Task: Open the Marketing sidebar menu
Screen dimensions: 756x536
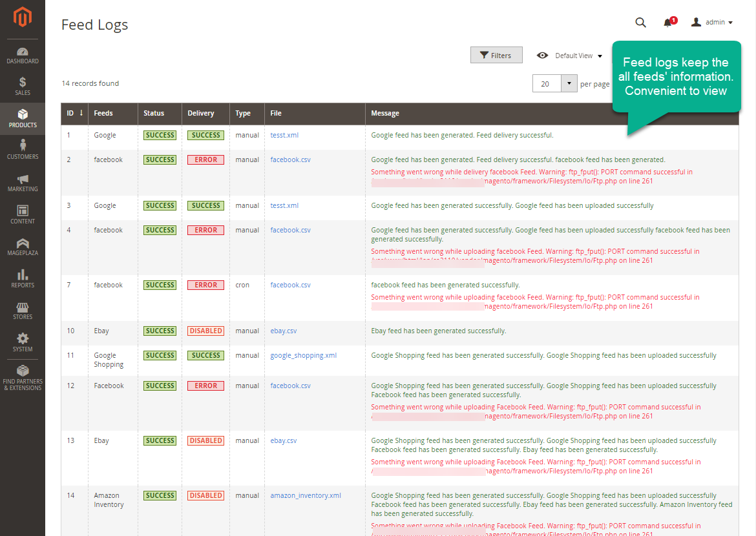Action: 22,183
